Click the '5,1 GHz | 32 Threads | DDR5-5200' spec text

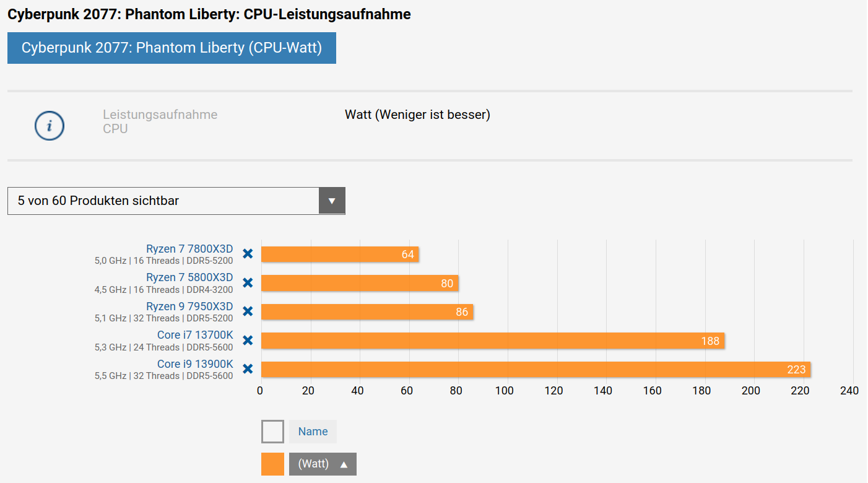[163, 318]
